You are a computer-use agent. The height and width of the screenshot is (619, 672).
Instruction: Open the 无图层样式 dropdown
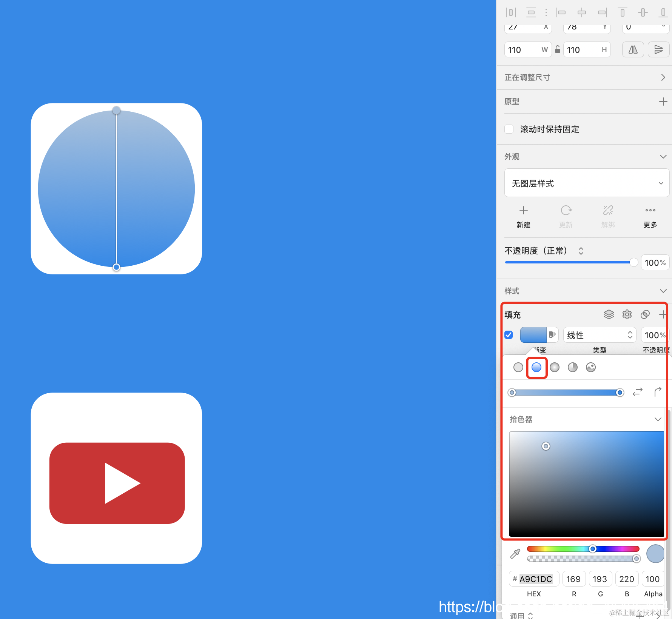point(587,183)
